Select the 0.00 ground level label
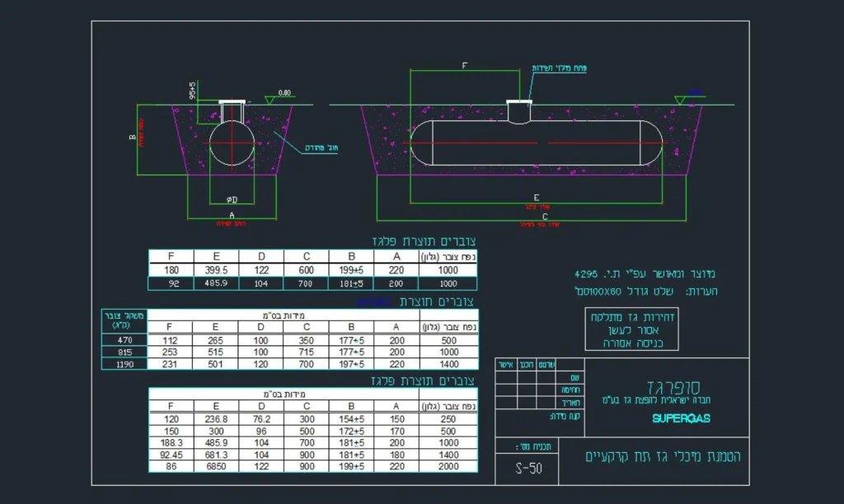 (x=284, y=92)
